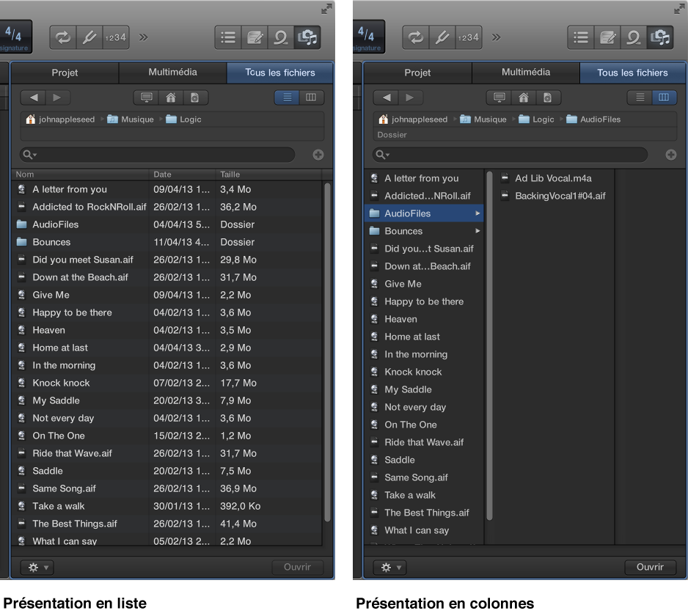Switch to list view button in right panel
This screenshot has width=688, height=616.
[640, 98]
